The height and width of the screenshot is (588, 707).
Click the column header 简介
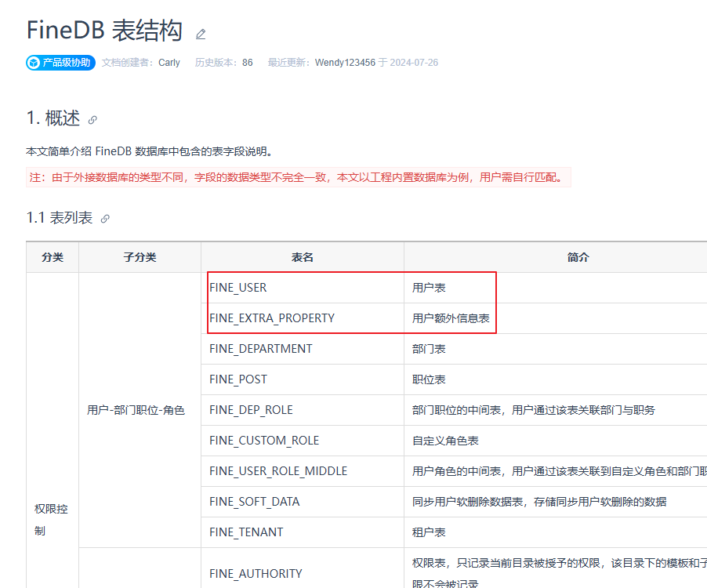(x=578, y=257)
